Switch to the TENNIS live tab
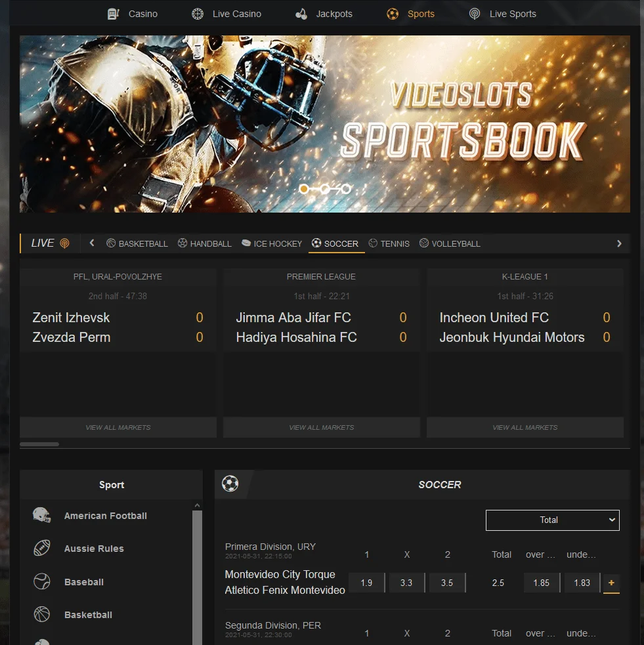Viewport: 644px width, 645px height. 389,243
